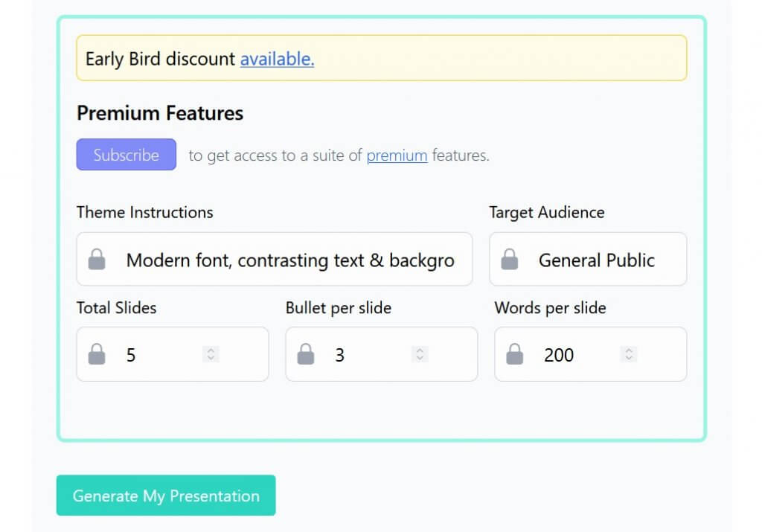Screen dimensions: 762x532
Task: Click the lock icon in Words per slide
Action: 515,354
